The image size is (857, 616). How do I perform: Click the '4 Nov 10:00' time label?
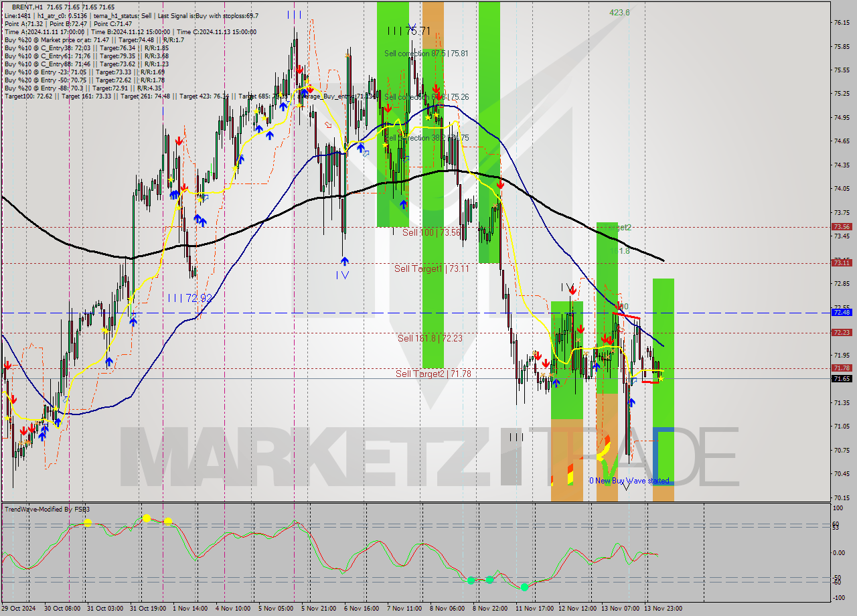pyautogui.click(x=234, y=609)
